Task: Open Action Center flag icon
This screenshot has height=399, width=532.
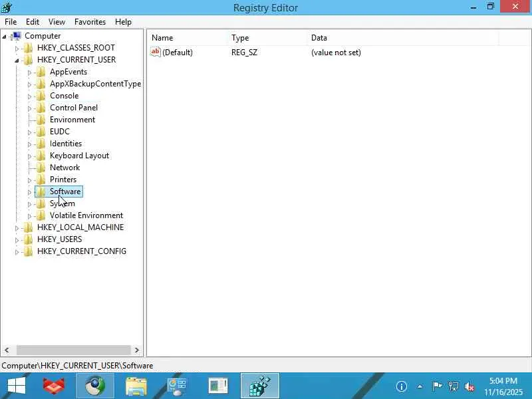Action: coord(437,386)
